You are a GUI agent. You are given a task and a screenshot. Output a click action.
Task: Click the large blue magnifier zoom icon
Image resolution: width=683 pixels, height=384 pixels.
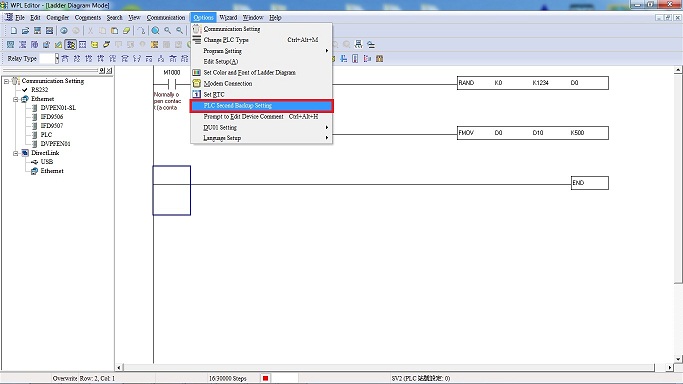click(x=155, y=30)
